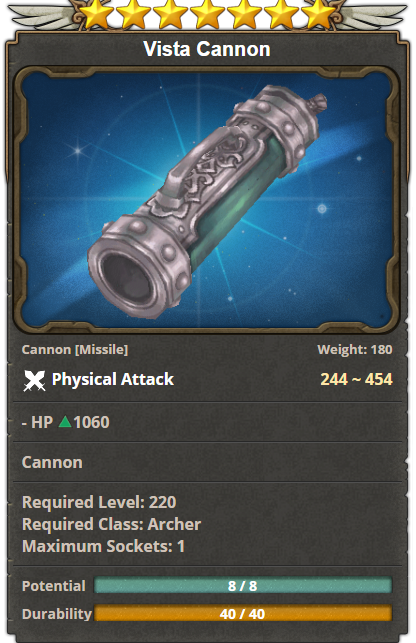Select the Cannon [Missile] type label

click(x=75, y=349)
